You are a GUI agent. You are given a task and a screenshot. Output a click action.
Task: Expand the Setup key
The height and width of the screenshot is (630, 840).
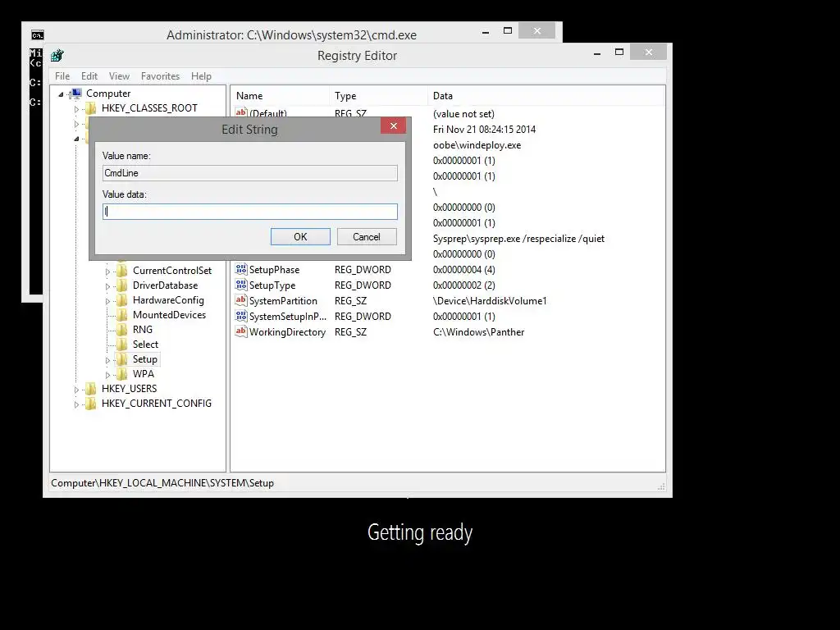(107, 361)
